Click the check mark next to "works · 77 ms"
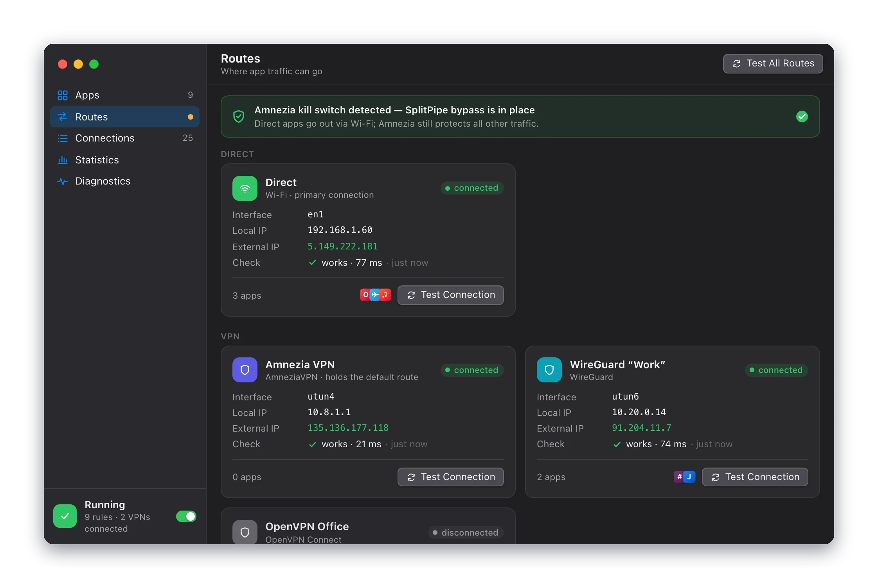Image resolution: width=878 pixels, height=588 pixels. (312, 263)
